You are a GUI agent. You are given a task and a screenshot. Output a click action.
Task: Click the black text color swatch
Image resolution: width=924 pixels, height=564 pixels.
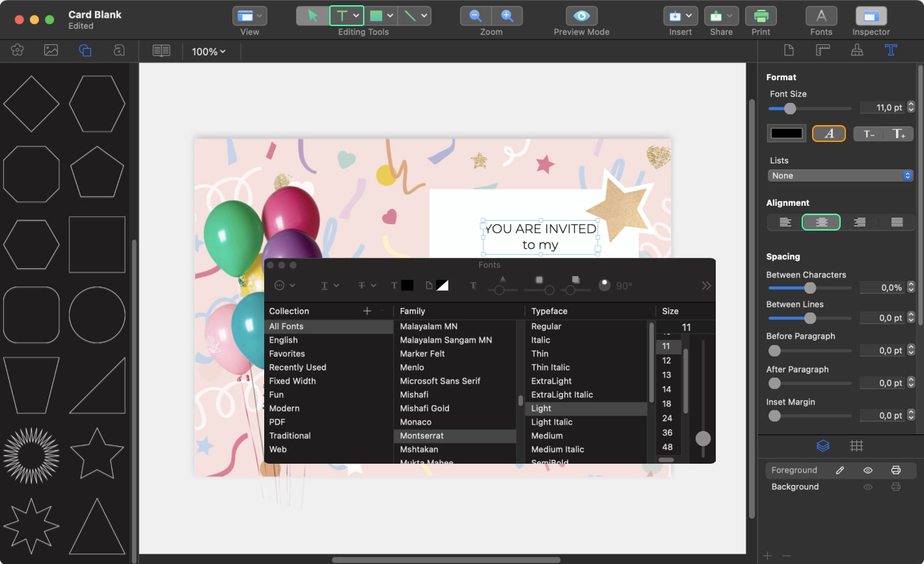pyautogui.click(x=787, y=134)
